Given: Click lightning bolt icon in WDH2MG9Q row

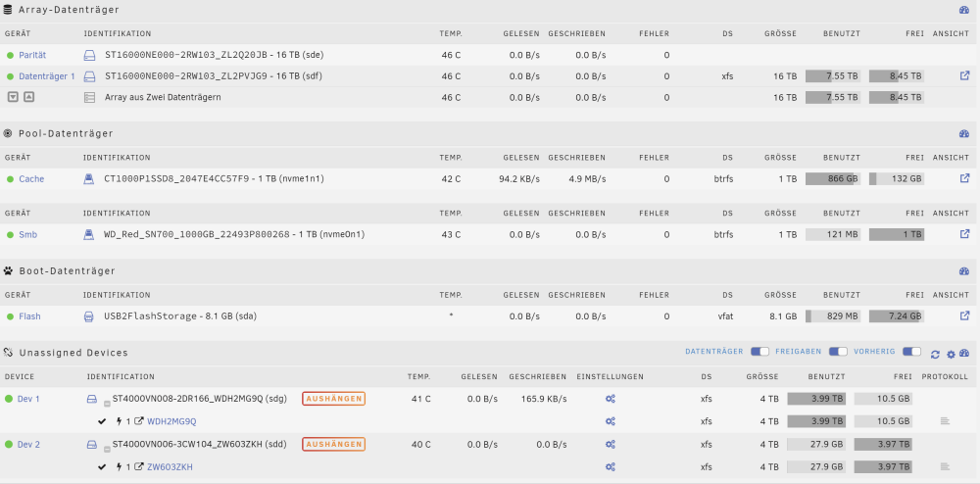Looking at the screenshot, I should [119, 421].
